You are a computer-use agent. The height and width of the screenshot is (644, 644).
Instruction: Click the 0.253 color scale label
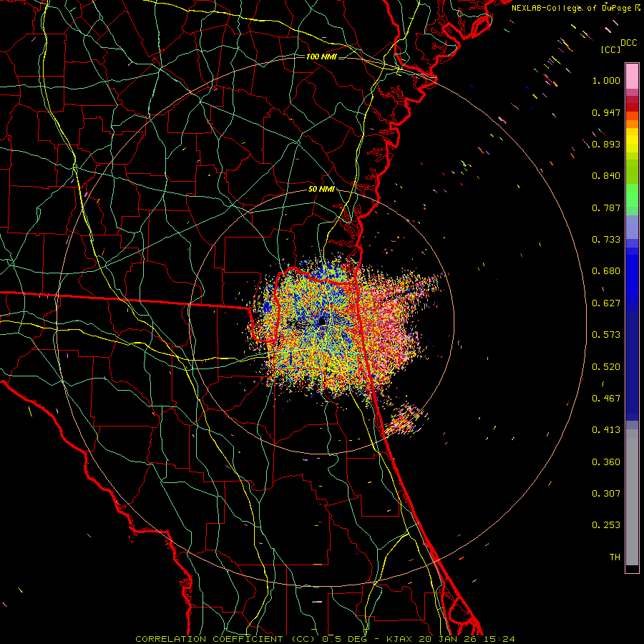[x=606, y=525]
